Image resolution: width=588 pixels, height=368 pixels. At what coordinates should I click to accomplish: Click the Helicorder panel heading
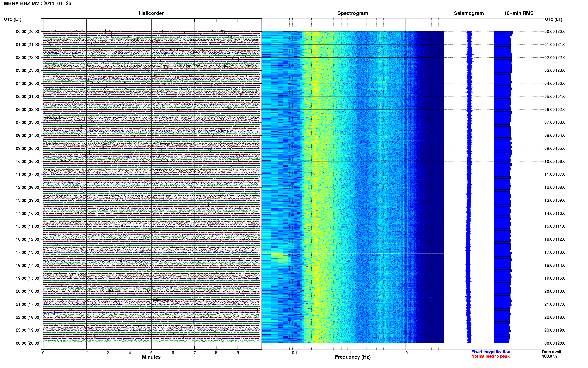tap(151, 13)
